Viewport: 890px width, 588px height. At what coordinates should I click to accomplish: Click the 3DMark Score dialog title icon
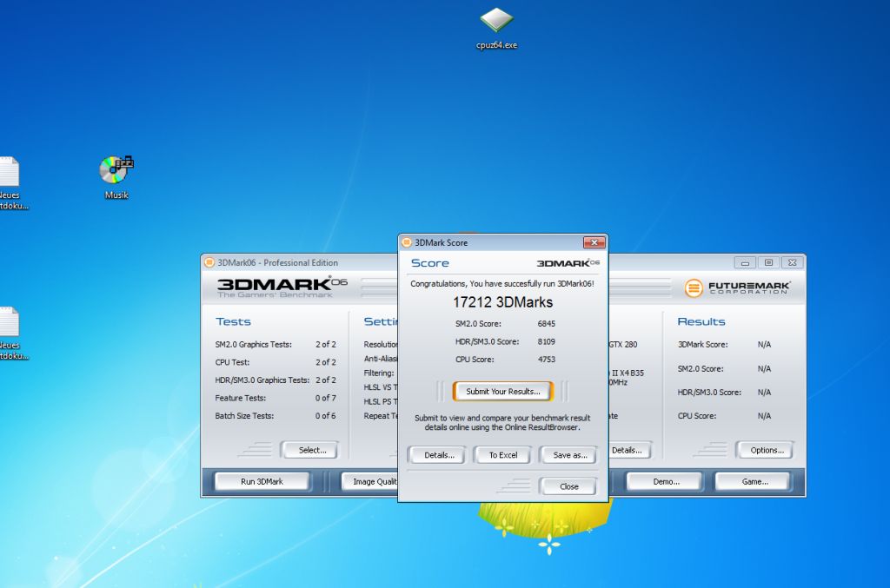pos(407,242)
